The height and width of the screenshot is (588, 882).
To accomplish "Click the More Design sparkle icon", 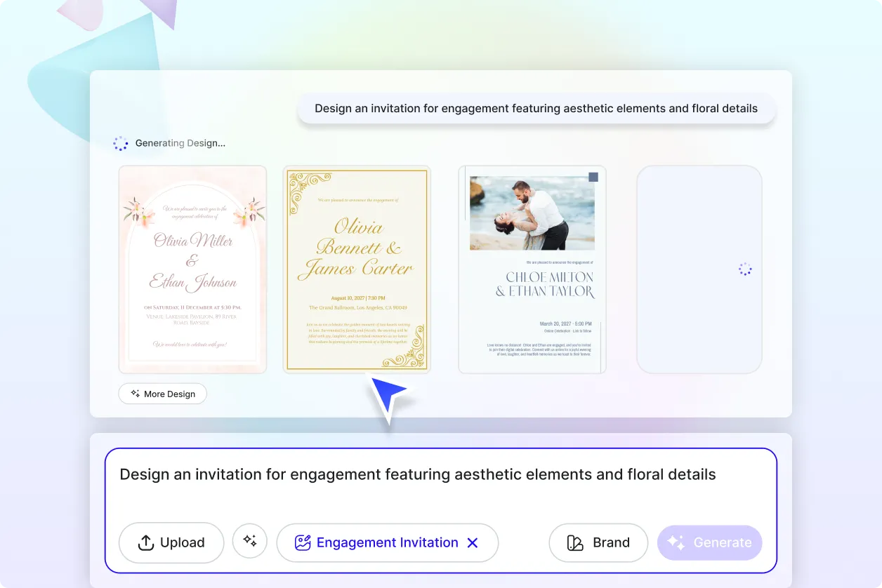I will click(134, 394).
